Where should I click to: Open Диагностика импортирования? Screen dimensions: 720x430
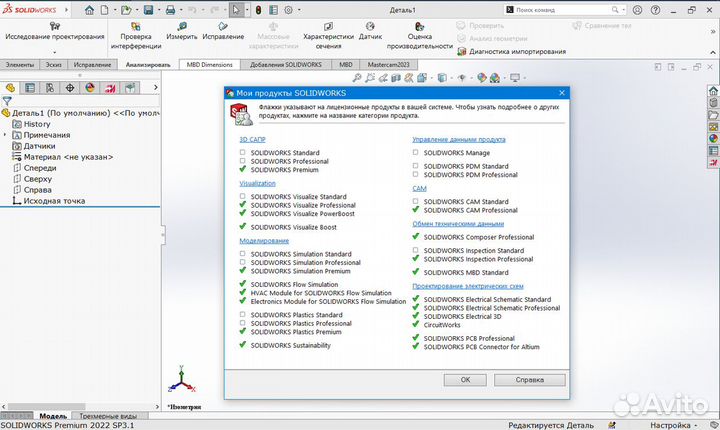(x=512, y=51)
